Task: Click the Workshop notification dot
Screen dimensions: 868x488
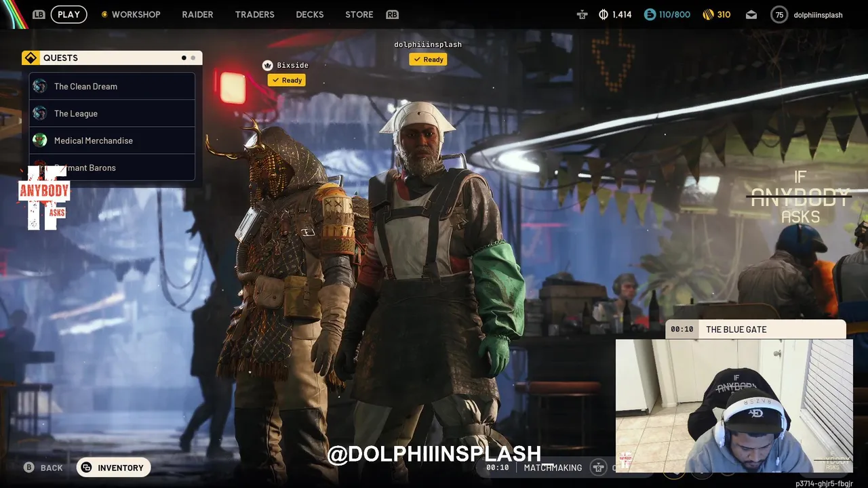Action: pos(104,14)
